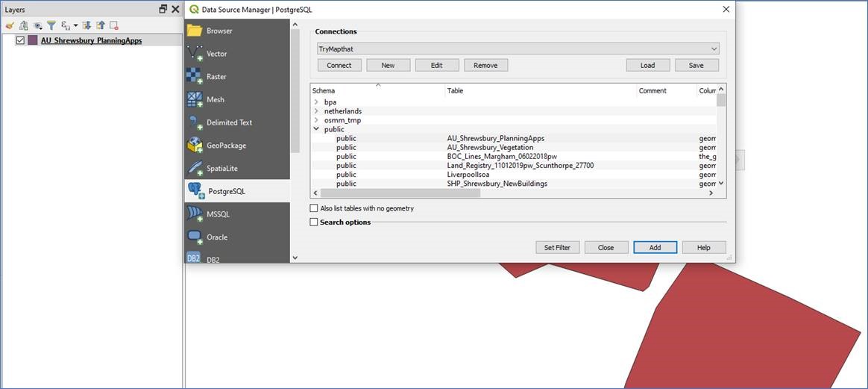Sort by the Table column header
This screenshot has height=389, width=868.
pos(541,90)
